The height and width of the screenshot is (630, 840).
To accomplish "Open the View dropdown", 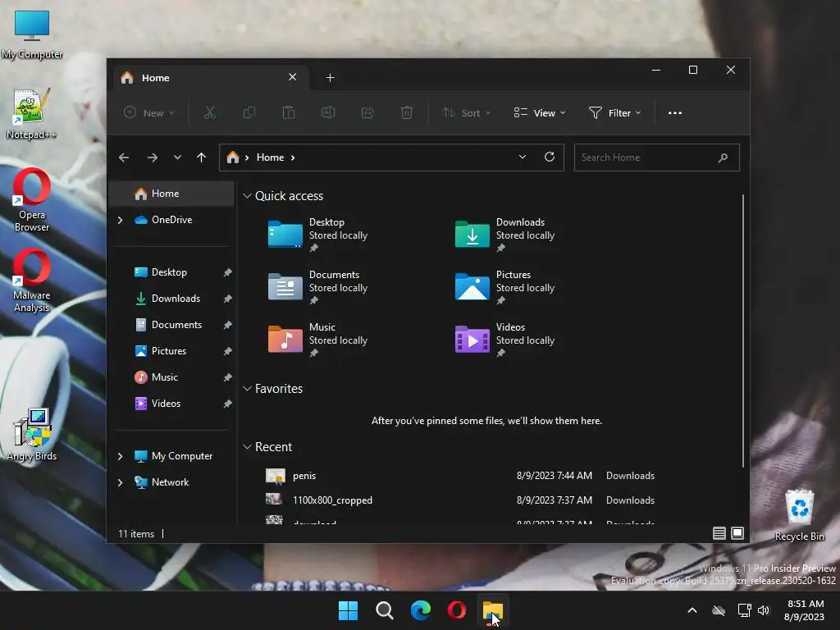I will tap(540, 112).
